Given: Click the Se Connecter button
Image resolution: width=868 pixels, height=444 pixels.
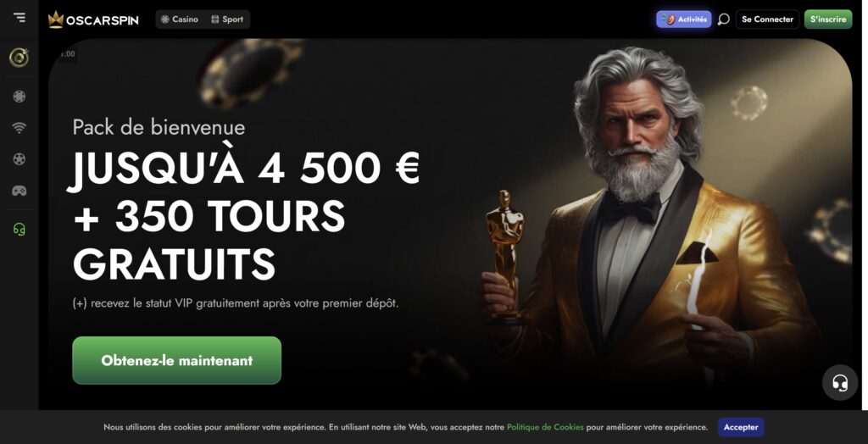Looking at the screenshot, I should [x=767, y=19].
